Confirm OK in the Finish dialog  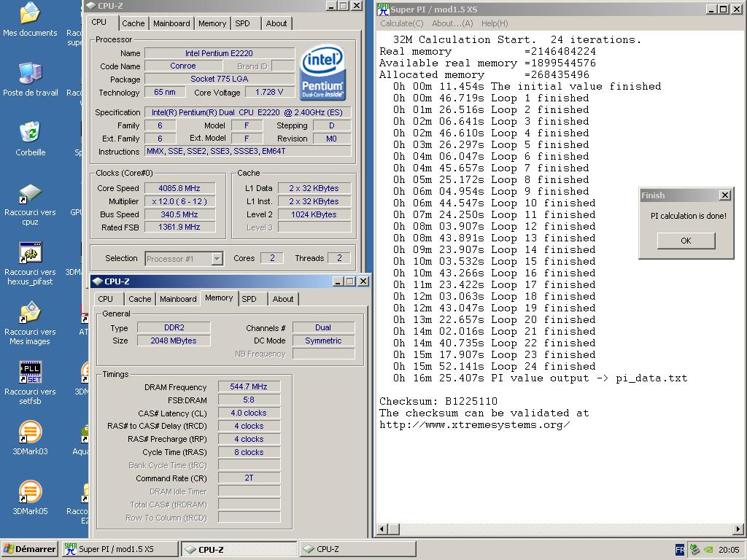686,241
